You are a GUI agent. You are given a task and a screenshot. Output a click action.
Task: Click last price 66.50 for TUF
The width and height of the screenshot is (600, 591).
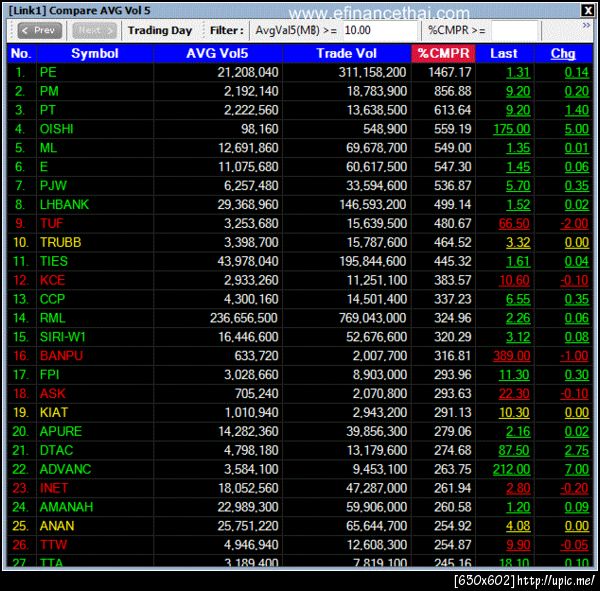coord(514,224)
